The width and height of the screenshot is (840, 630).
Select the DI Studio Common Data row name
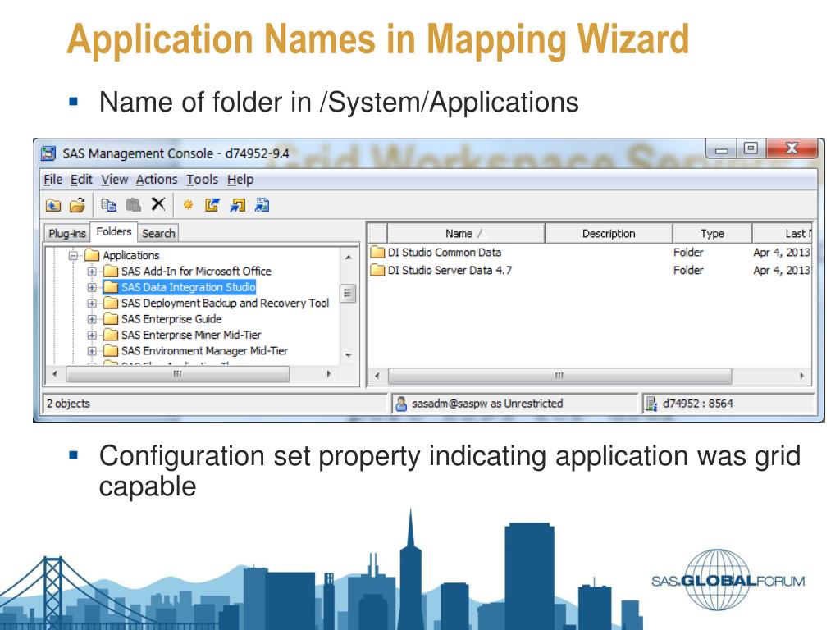pos(444,253)
